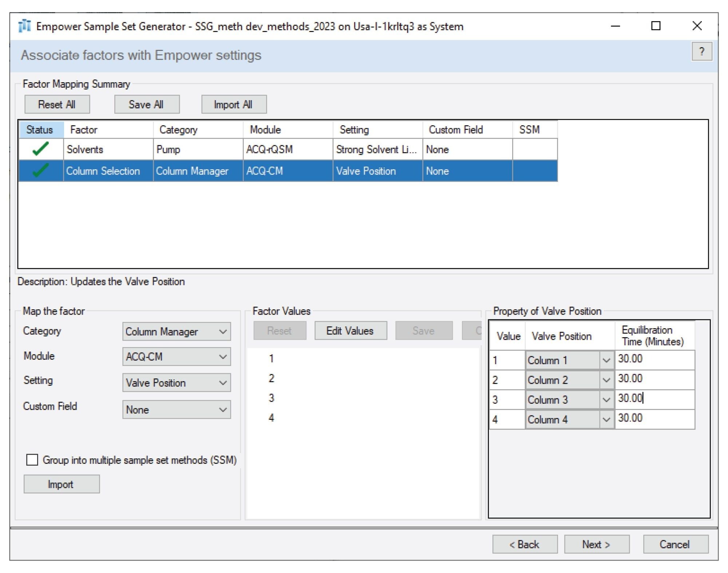Edit equilibration time for Column 1
728x573 pixels.
pos(654,359)
